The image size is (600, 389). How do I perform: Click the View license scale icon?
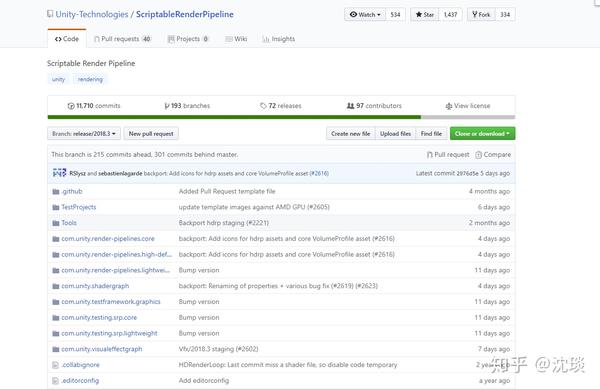pos(449,106)
